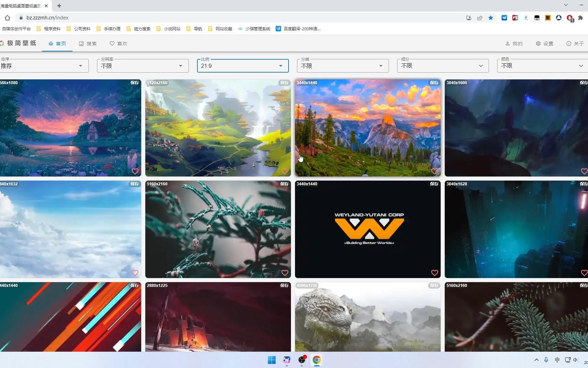Image resolution: width=588 pixels, height=368 pixels.
Task: Like the 5160x2160 green fern branch wallpaper
Action: [285, 273]
